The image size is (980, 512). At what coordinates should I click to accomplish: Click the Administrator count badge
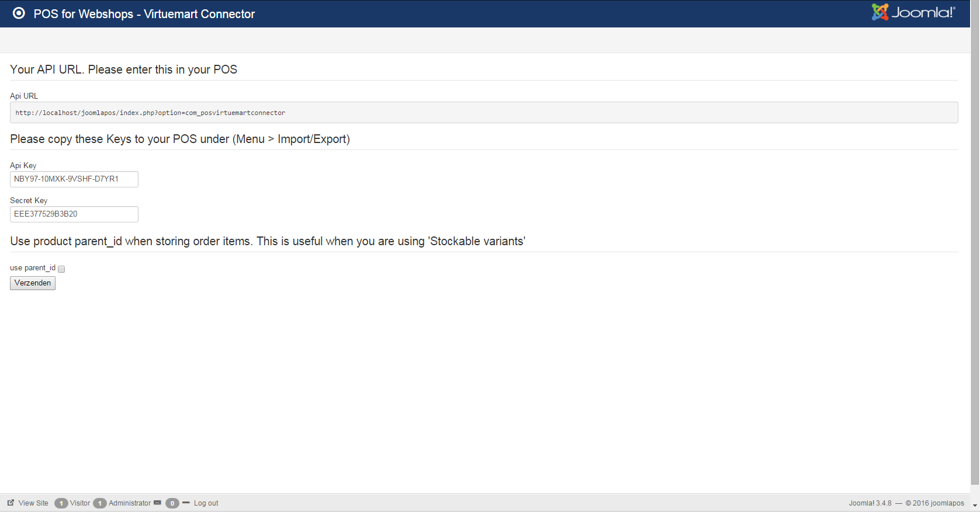coord(99,503)
